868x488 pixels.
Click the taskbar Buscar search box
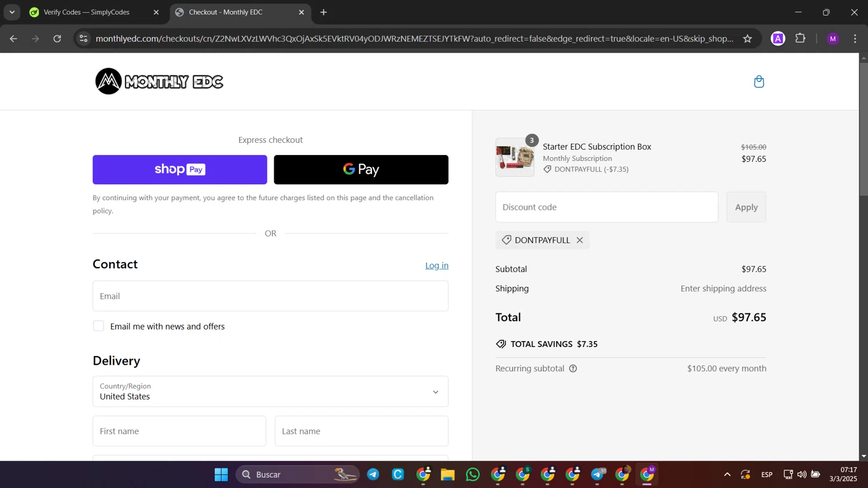point(297,475)
